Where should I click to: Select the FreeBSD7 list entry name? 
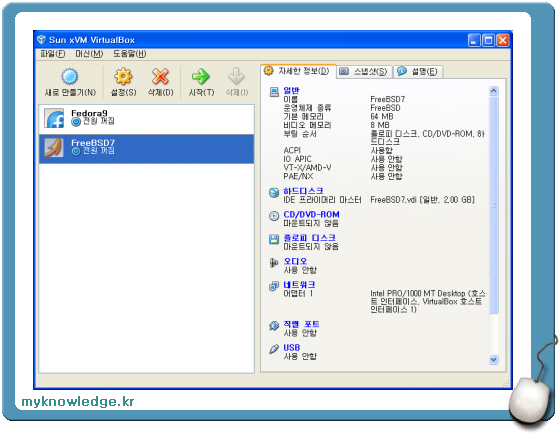[93, 143]
